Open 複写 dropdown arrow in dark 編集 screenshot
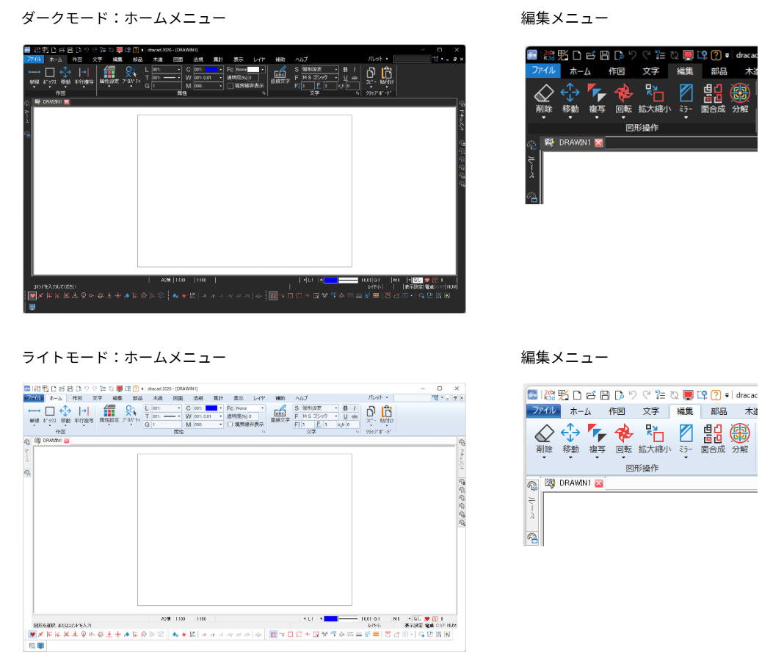The image size is (784, 672). pyautogui.click(x=597, y=118)
